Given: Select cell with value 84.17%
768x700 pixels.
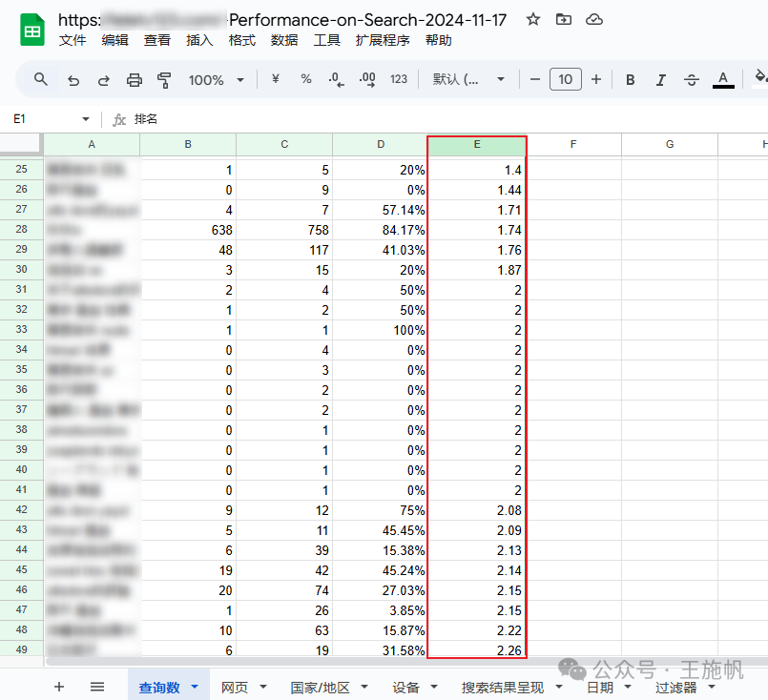Looking at the screenshot, I should 380,230.
